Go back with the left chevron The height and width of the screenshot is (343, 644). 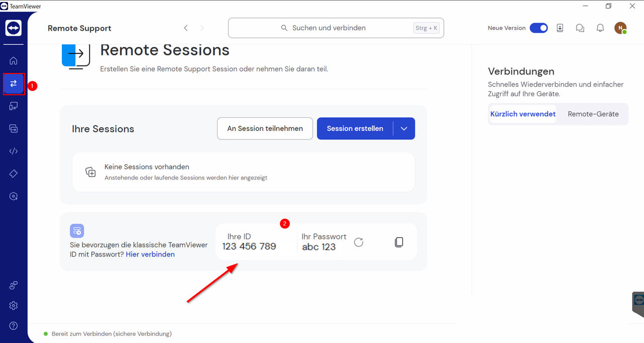tap(186, 28)
